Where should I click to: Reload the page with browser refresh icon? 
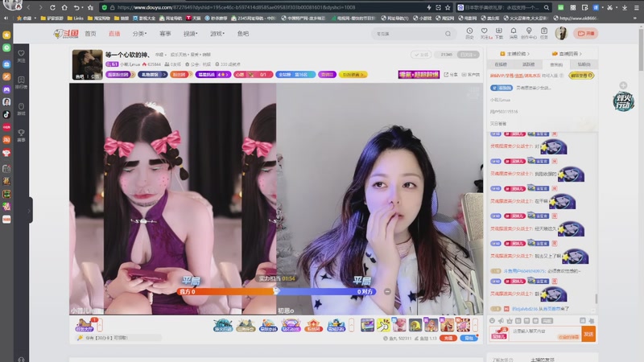pyautogui.click(x=52, y=7)
